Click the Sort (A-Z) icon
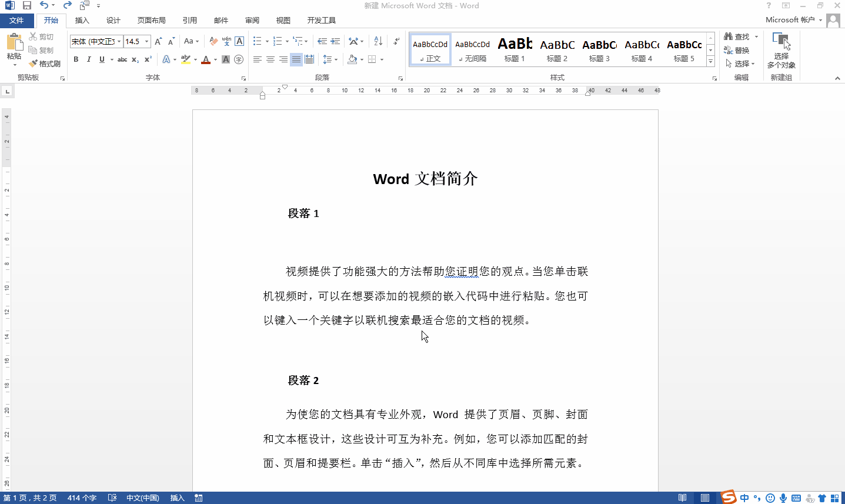Image resolution: width=845 pixels, height=504 pixels. pyautogui.click(x=378, y=41)
